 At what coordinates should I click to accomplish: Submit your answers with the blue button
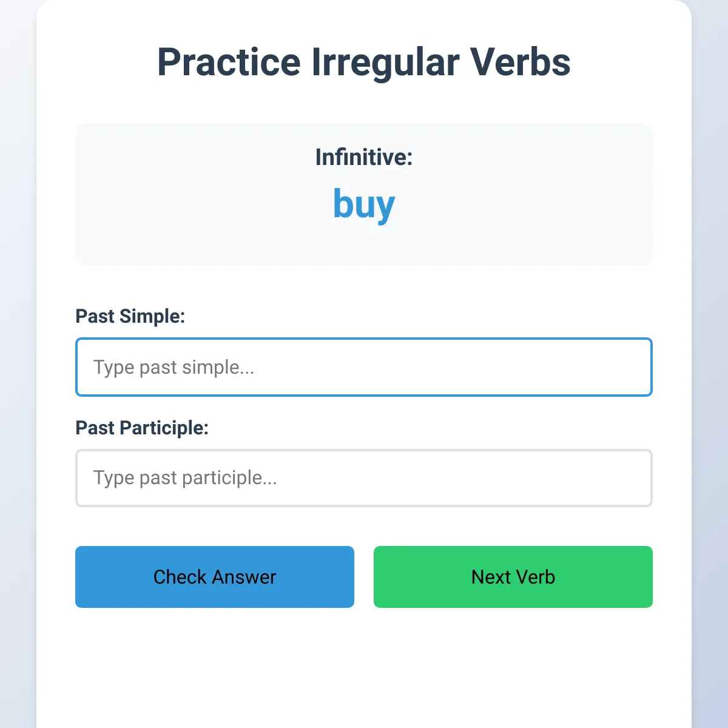214,576
